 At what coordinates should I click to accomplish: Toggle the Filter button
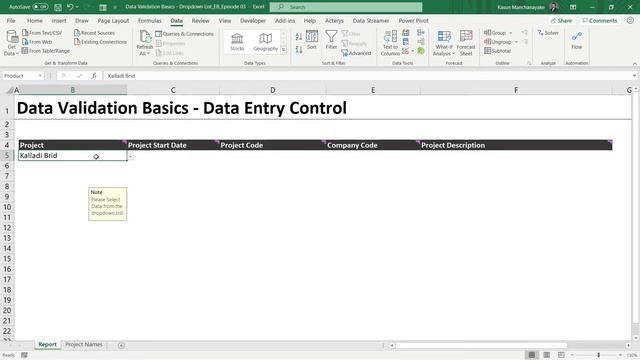(331, 40)
